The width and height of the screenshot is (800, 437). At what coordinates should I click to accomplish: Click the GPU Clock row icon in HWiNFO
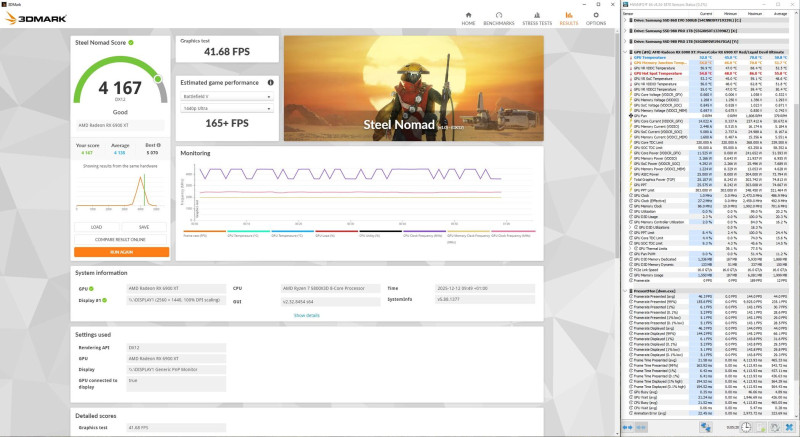pos(631,196)
